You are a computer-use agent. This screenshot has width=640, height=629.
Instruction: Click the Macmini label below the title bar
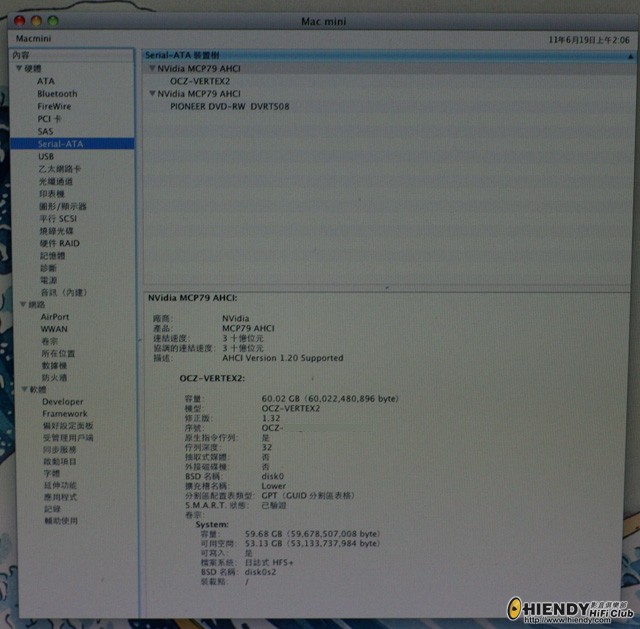[x=33, y=38]
